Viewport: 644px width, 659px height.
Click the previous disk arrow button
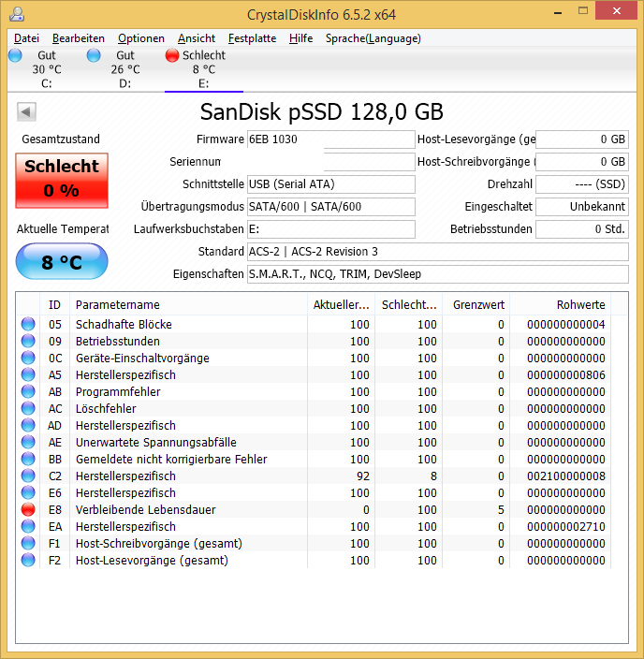pyautogui.click(x=26, y=111)
